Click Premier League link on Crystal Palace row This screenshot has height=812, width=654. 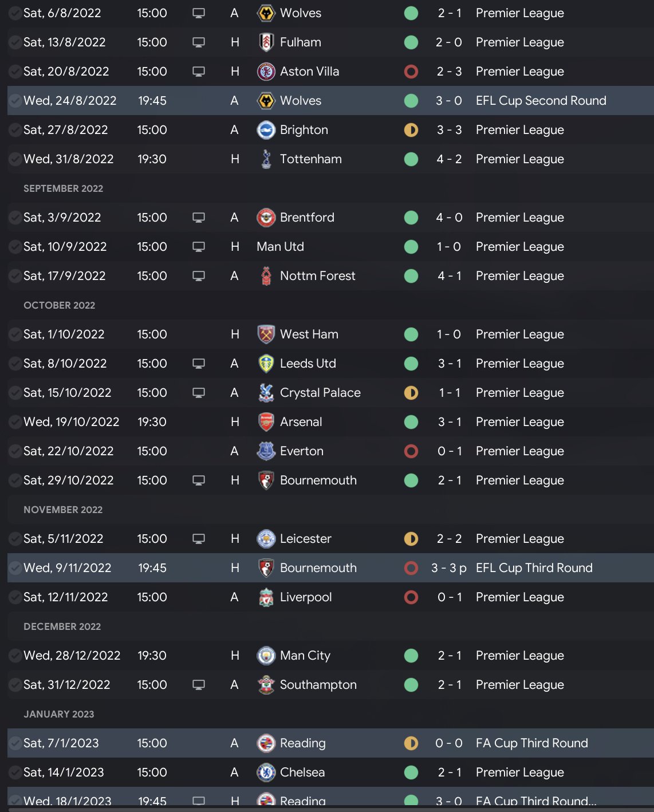coord(519,393)
